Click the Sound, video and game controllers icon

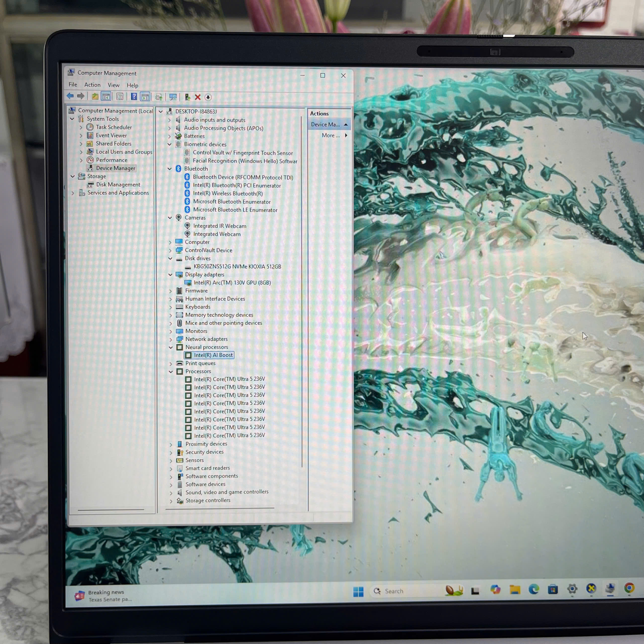click(x=180, y=493)
